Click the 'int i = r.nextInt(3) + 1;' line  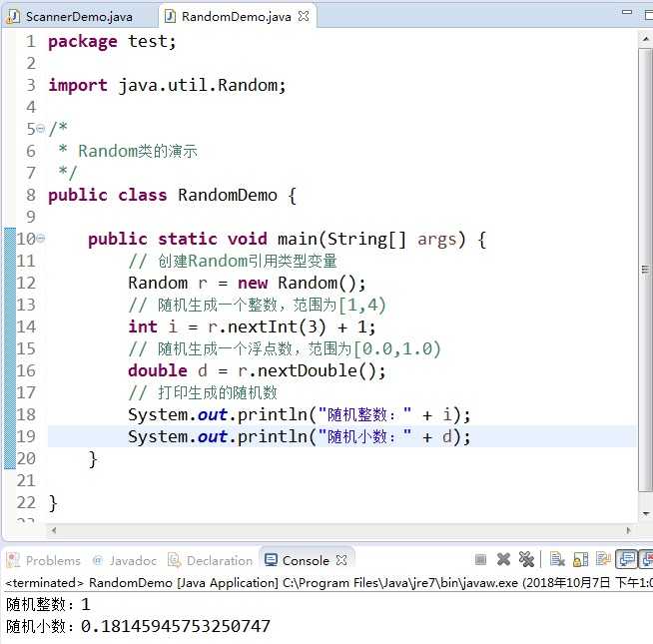pyautogui.click(x=252, y=326)
